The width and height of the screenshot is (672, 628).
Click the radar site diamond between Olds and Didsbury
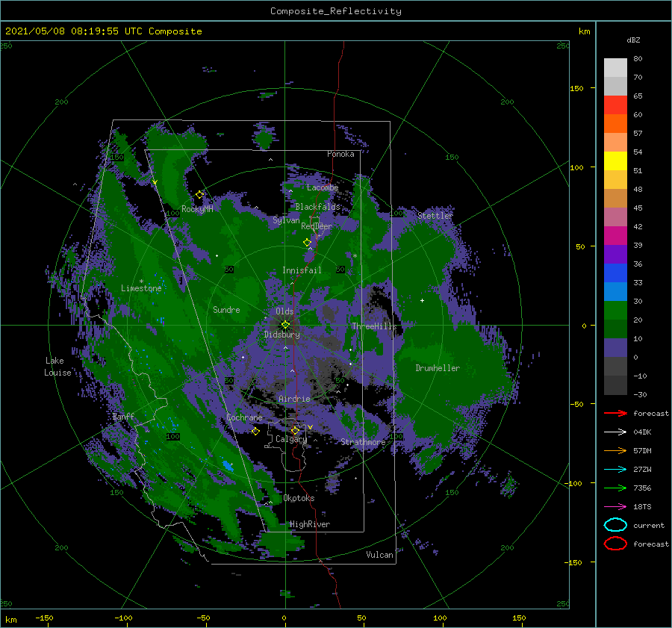click(x=285, y=325)
